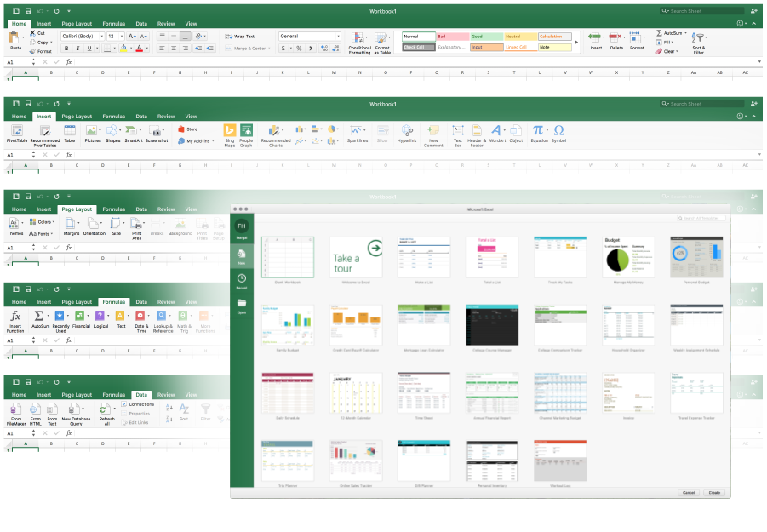
Task: Toggle percent style number format
Action: (299, 49)
